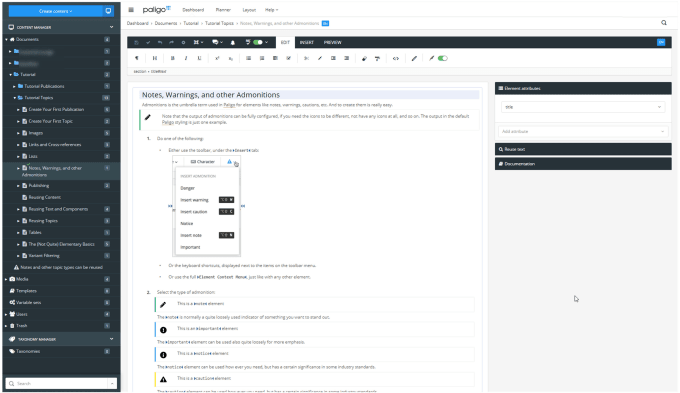Open the title element attribute dropdown
The height and width of the screenshot is (393, 680).
click(x=583, y=107)
